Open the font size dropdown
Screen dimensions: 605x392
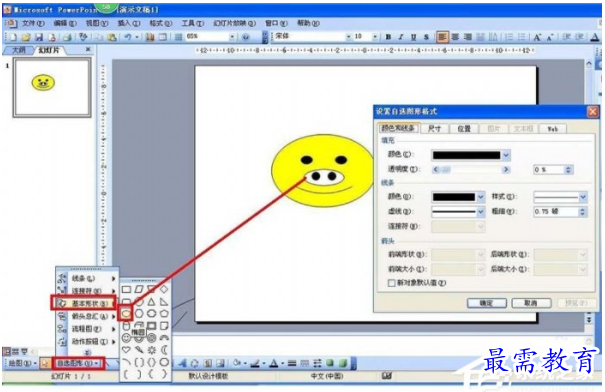pyautogui.click(x=375, y=37)
